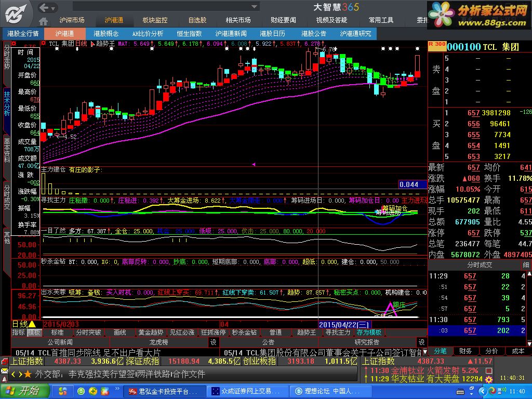
Task: Click the red arrow icon before 趋势王
Action: (x=92, y=44)
